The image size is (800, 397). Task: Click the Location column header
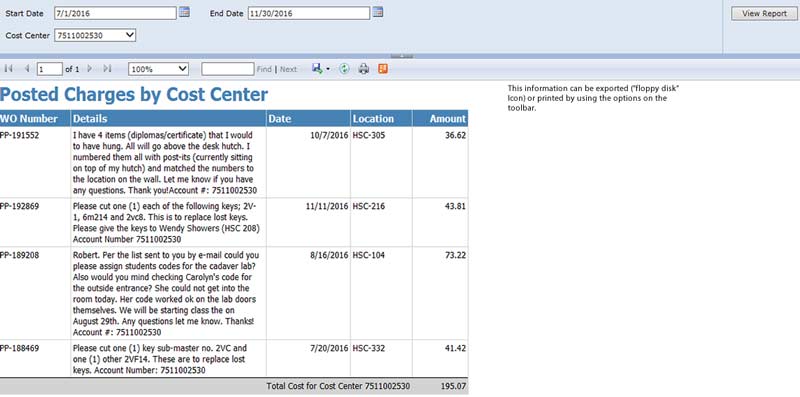coord(381,118)
